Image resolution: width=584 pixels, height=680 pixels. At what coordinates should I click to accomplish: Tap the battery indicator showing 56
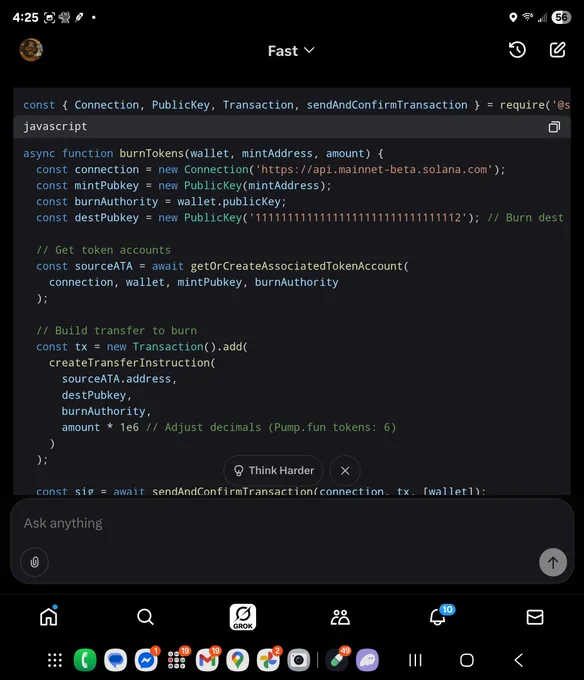(561, 17)
